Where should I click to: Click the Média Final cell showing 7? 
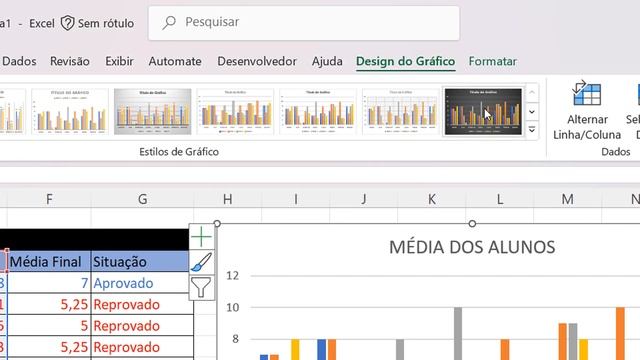click(x=49, y=283)
